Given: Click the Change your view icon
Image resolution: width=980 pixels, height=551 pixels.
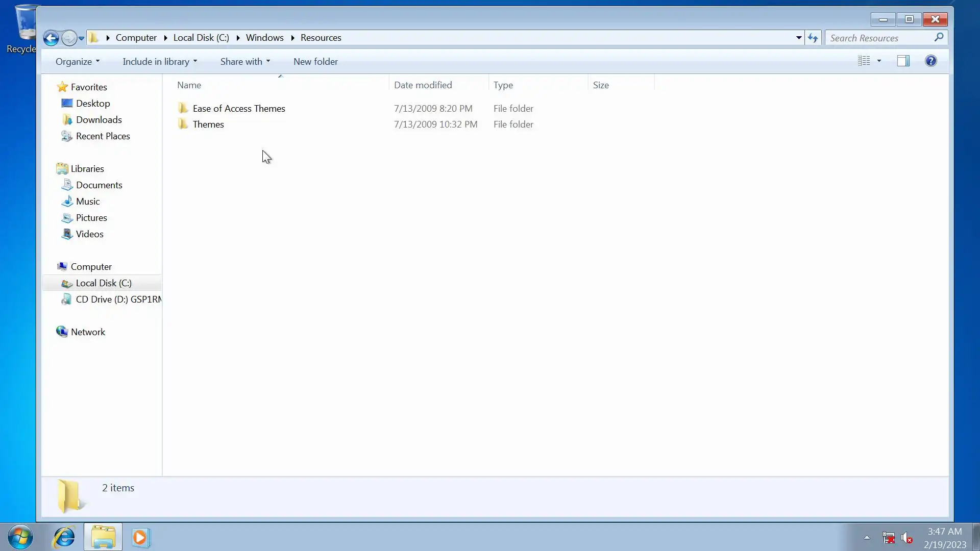Looking at the screenshot, I should pyautogui.click(x=864, y=61).
